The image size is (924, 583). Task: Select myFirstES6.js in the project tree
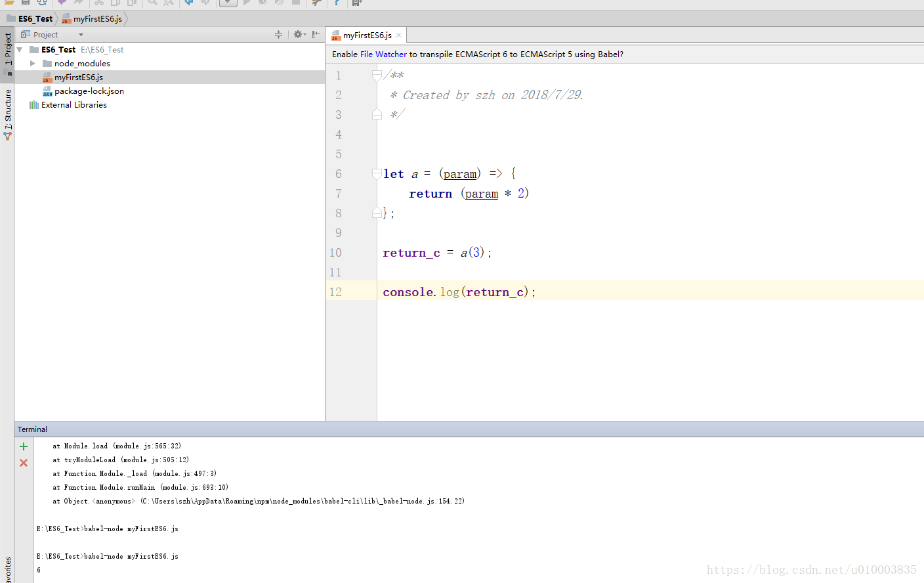coord(78,77)
